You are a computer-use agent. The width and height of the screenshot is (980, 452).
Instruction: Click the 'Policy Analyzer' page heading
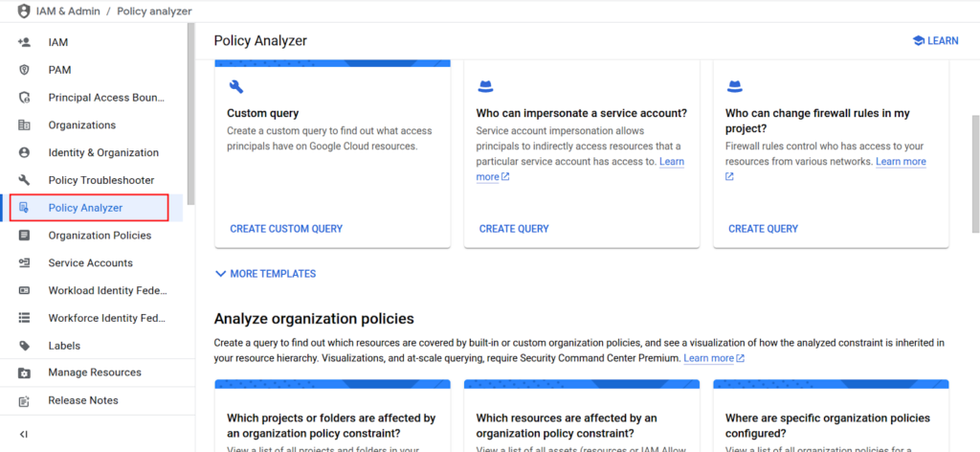coord(260,40)
